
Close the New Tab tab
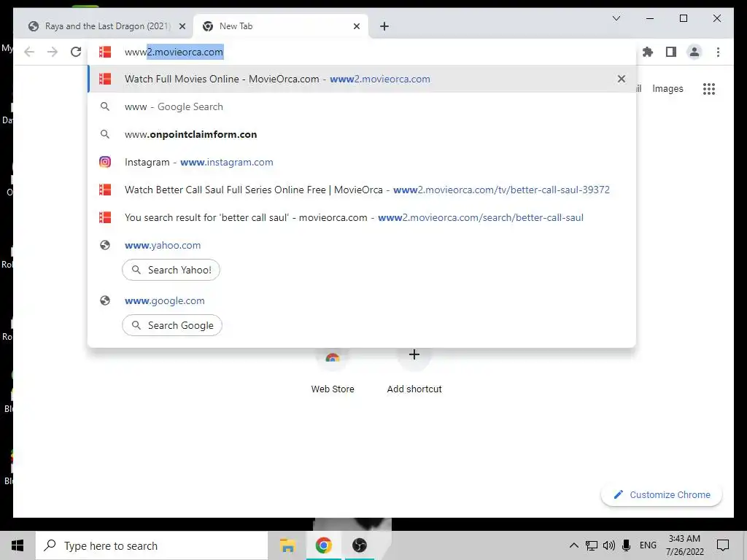click(356, 26)
